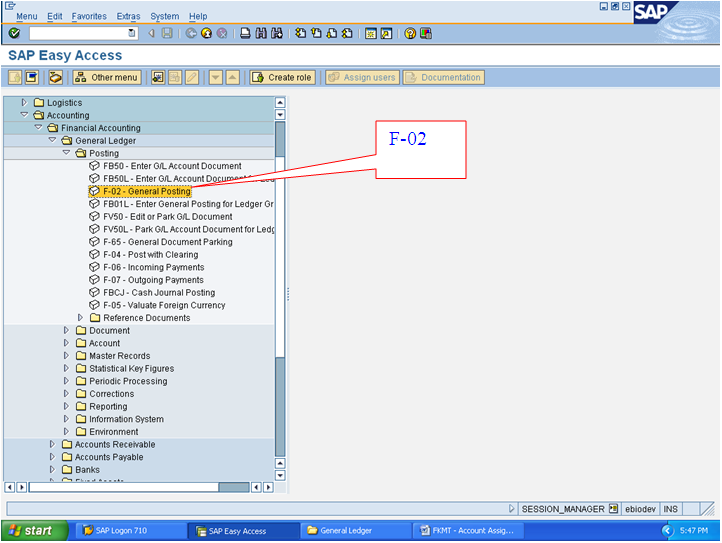Click the SESSION_MANAGER status field icon
This screenshot has height=543, width=722.
pyautogui.click(x=613, y=508)
